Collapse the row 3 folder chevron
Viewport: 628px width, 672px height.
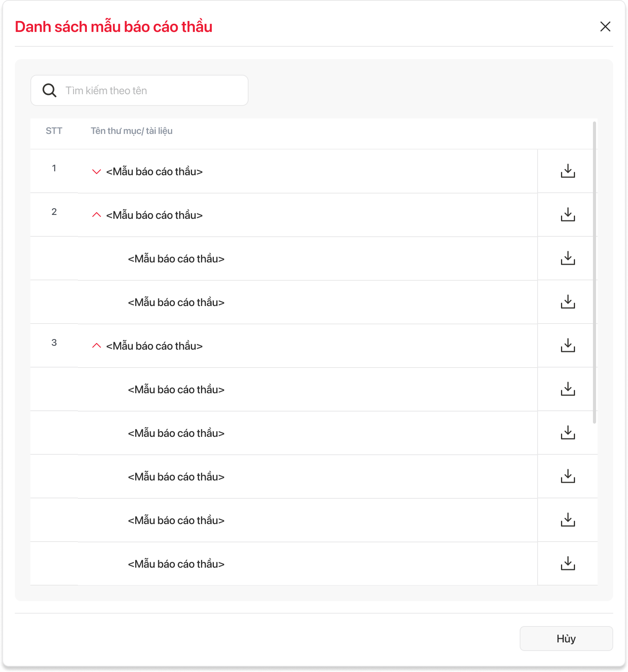[x=96, y=346]
